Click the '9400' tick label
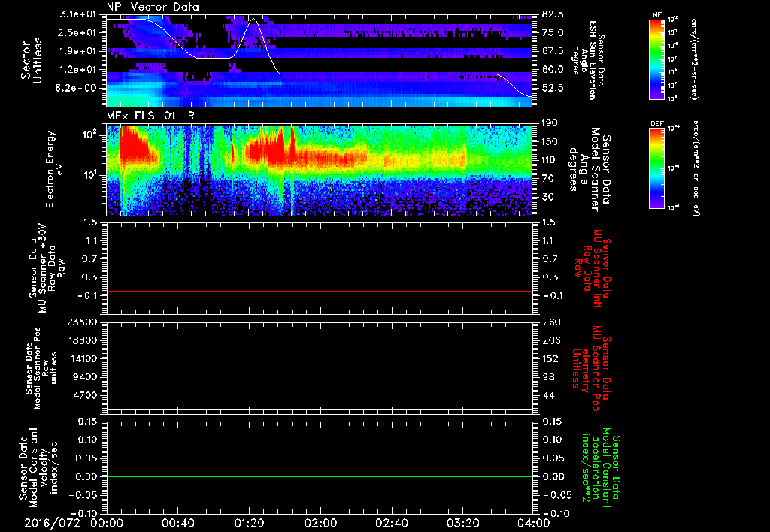This screenshot has width=770, height=532. 86,377
